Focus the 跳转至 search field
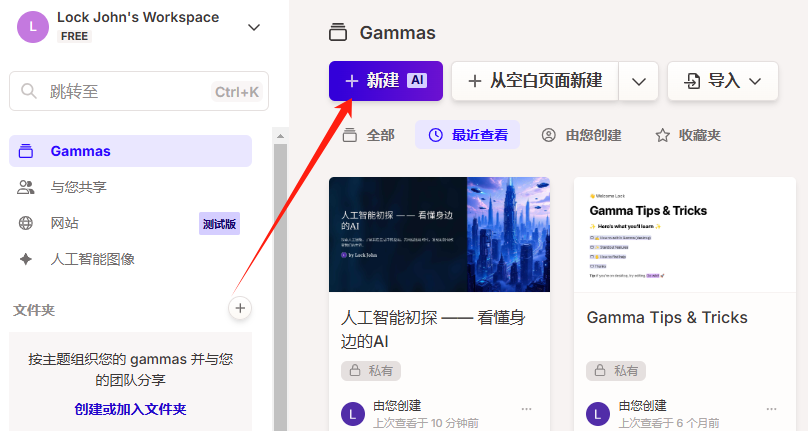This screenshot has height=431, width=808. (x=139, y=91)
